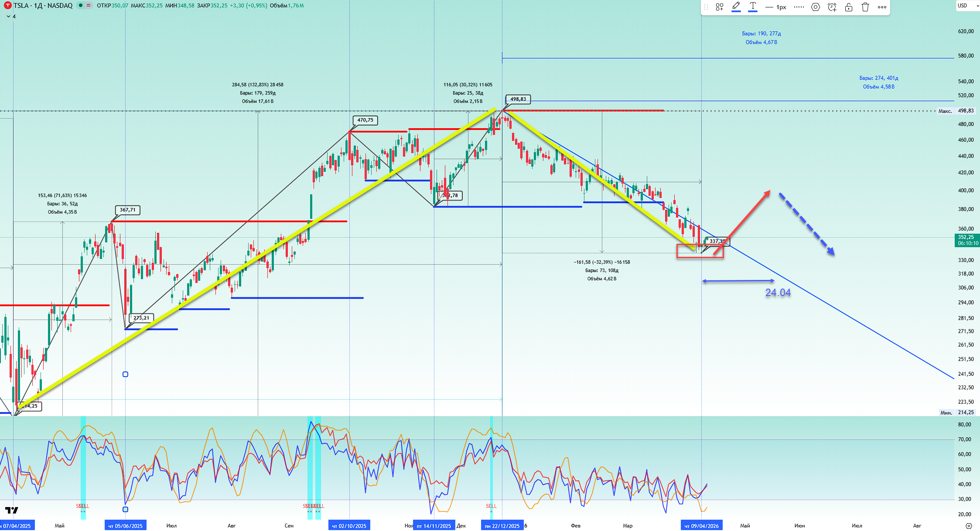Open drawing settings hexagon icon
980x531 pixels.
pyautogui.click(x=816, y=7)
